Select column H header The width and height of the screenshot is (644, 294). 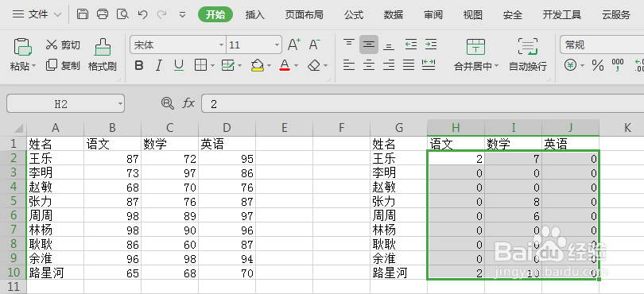point(456,128)
